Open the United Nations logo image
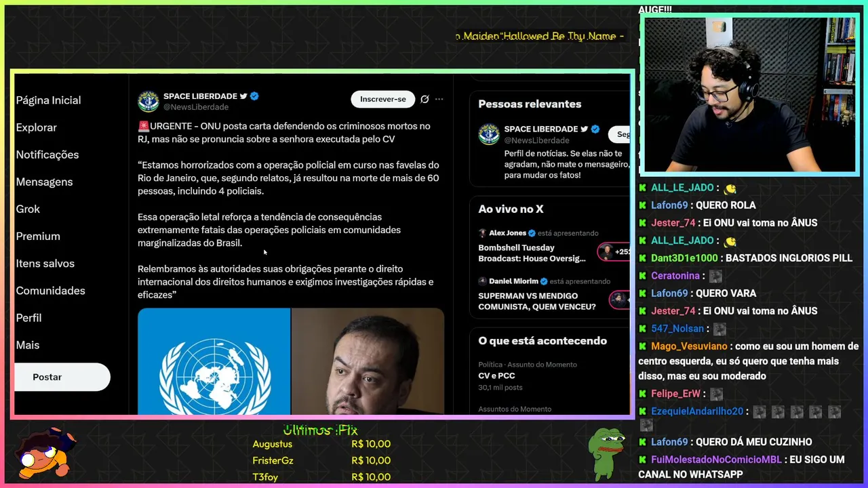The height and width of the screenshot is (488, 868). 214,361
